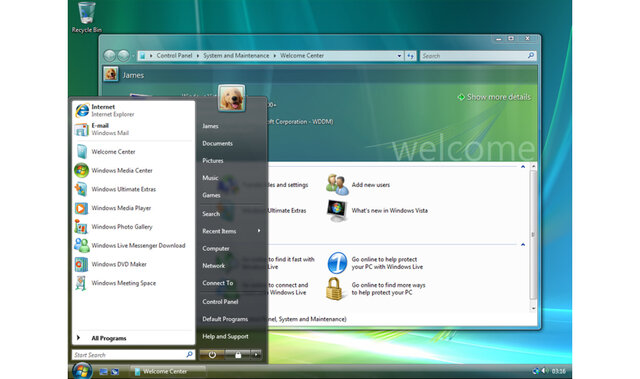Open Music from Start menu
The image size is (640, 379).
point(210,178)
